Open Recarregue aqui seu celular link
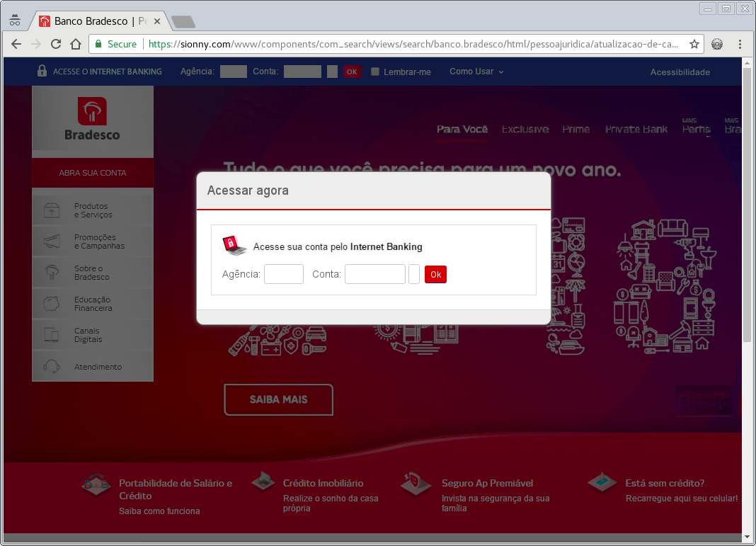 pyautogui.click(x=681, y=499)
